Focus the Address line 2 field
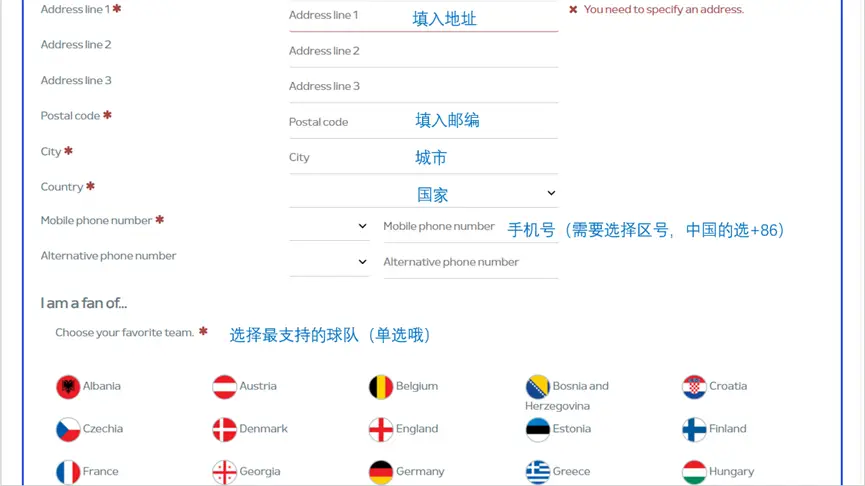 point(424,51)
